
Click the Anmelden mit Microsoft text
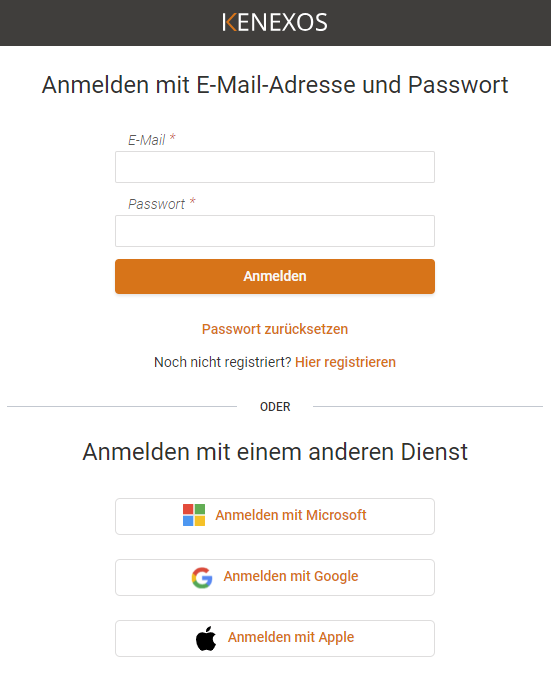(291, 515)
